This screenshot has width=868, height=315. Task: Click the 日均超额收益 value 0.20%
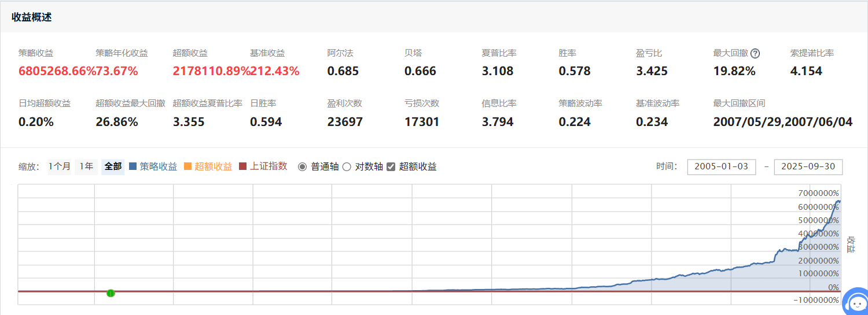tap(36, 122)
